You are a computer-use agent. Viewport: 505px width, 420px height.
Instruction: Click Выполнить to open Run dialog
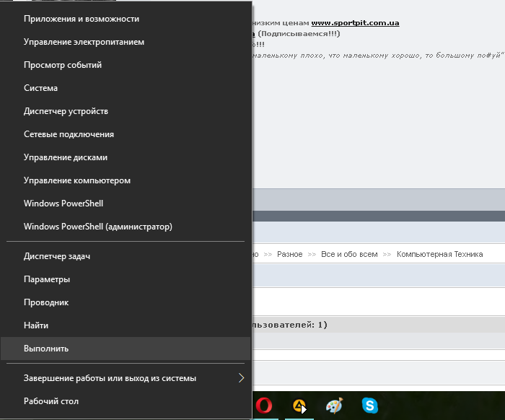coord(46,349)
